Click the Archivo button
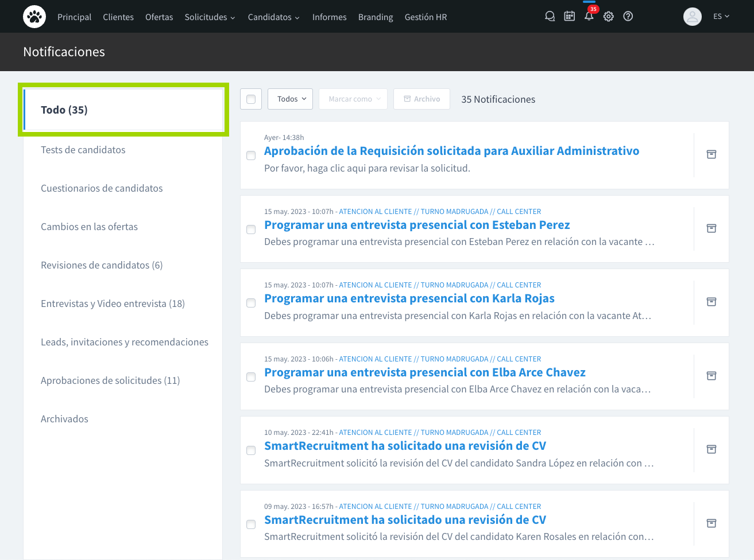 pos(422,99)
